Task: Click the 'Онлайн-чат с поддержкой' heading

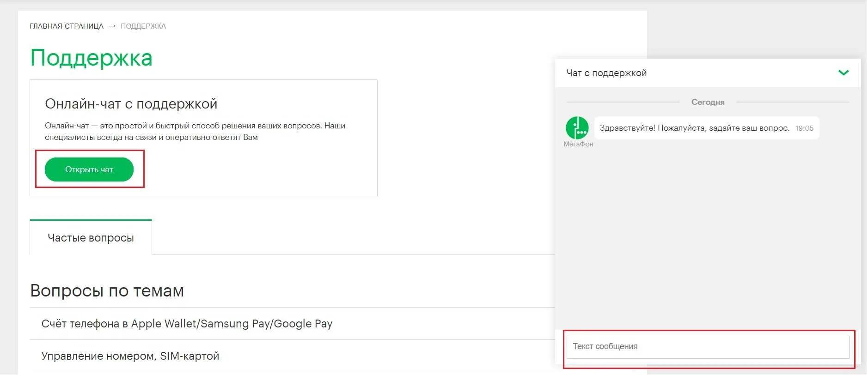Action: 131,104
